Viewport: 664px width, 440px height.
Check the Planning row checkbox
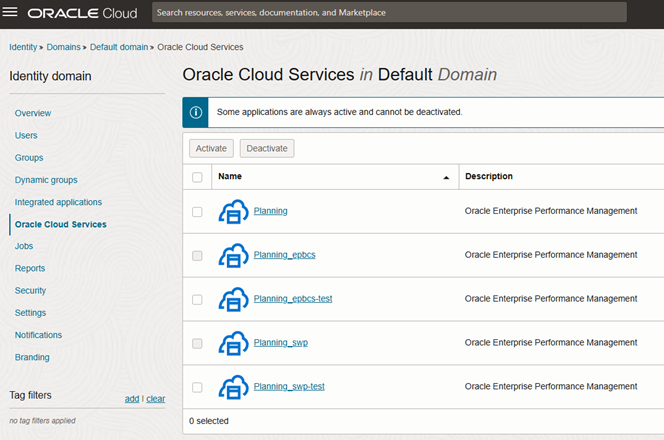197,212
